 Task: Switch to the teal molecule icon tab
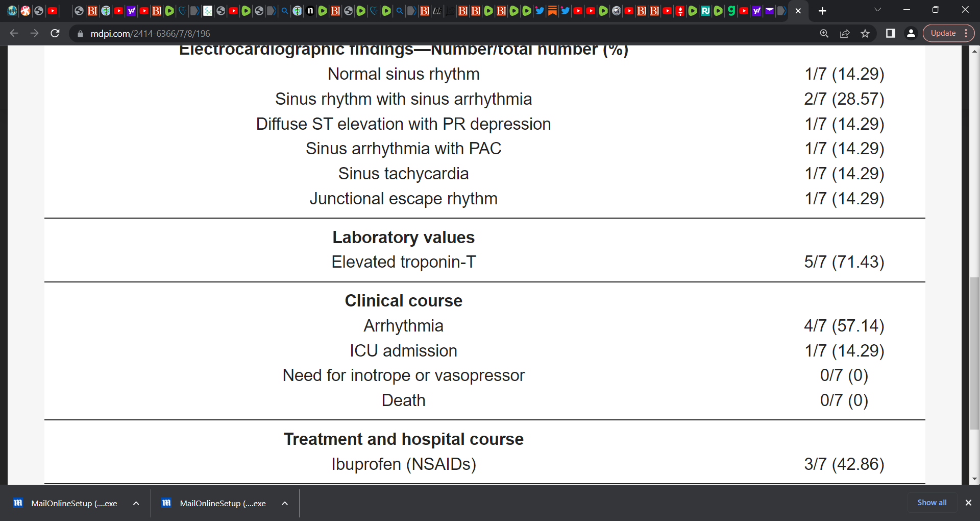(208, 11)
